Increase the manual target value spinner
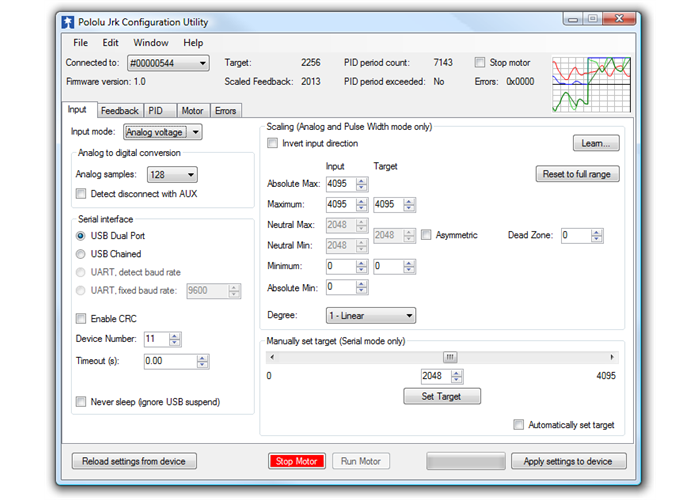Viewport: 700px width, 500px height. pos(457,373)
